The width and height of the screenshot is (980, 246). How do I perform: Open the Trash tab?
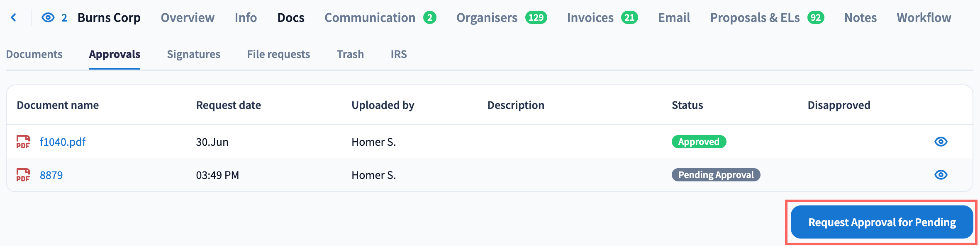[350, 54]
